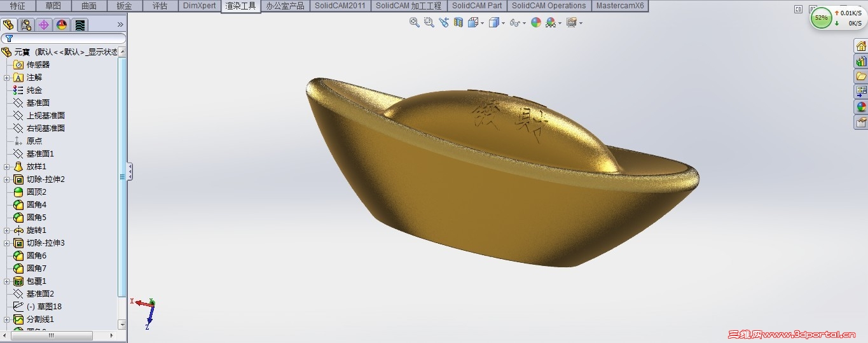Select the 右视基准面 plane

(46, 129)
